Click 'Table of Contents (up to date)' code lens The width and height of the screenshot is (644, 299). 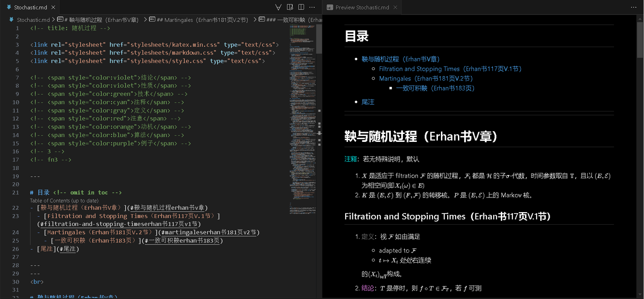(x=64, y=201)
